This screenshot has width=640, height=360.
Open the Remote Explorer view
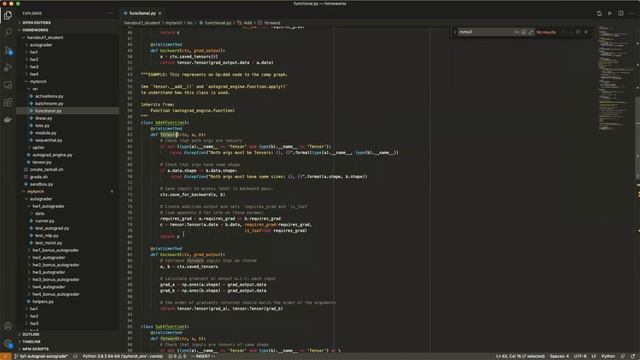coord(8,84)
